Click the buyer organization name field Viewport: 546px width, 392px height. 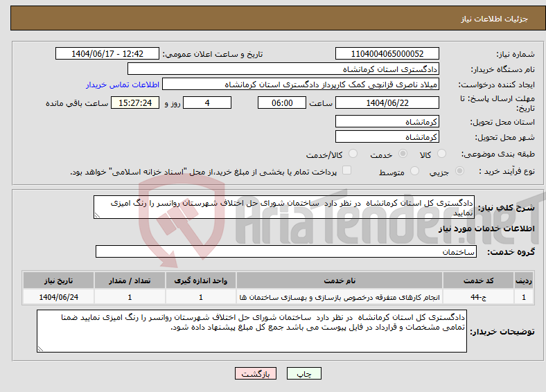(x=283, y=69)
